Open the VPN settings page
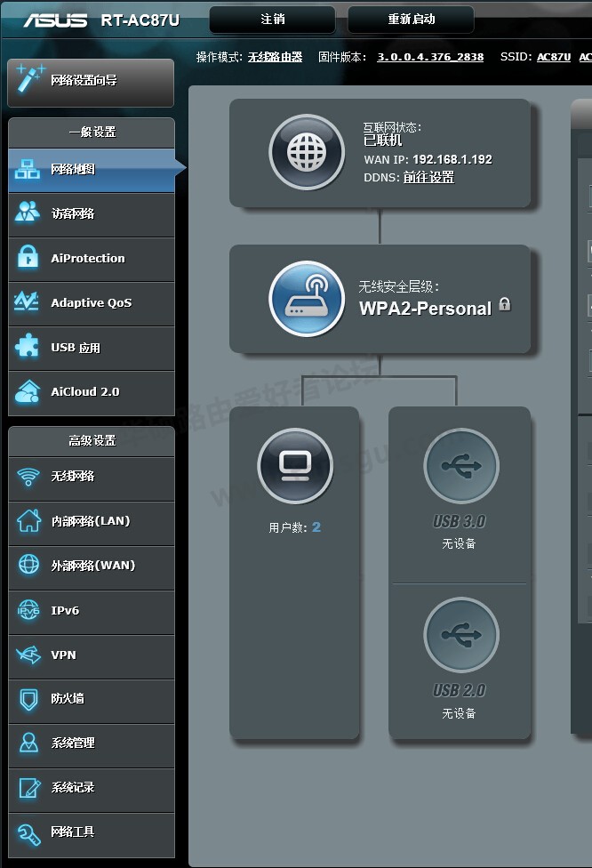The image size is (592, 868). (92, 657)
